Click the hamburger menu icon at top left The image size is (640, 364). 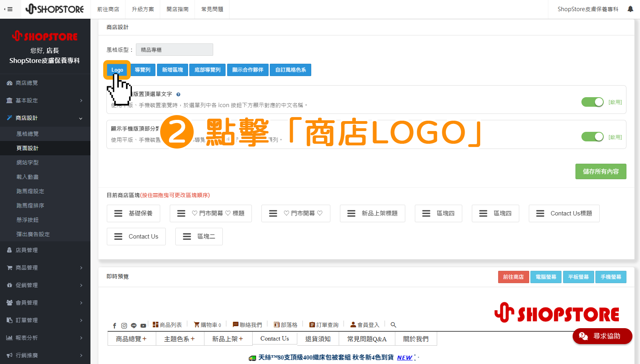(x=10, y=9)
